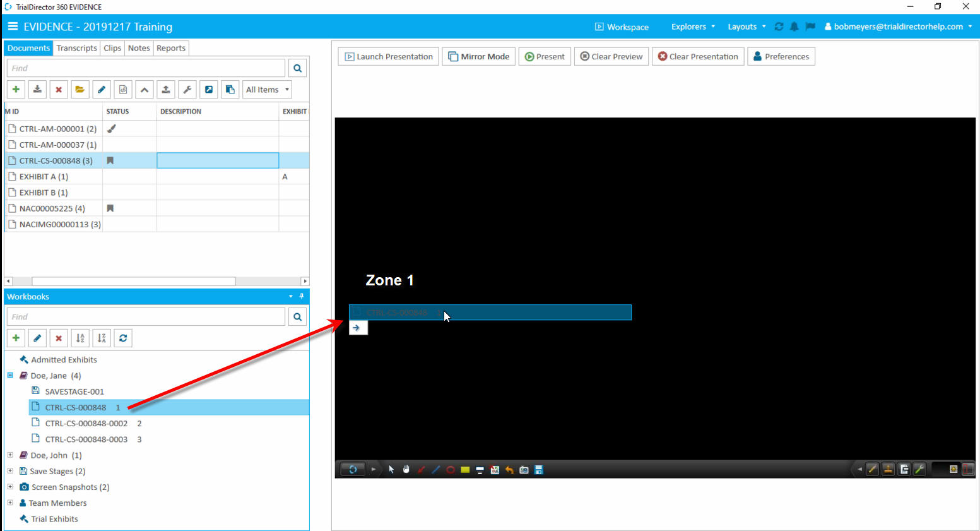Expand the Team Members node
This screenshot has width=980, height=531.
(x=10, y=503)
